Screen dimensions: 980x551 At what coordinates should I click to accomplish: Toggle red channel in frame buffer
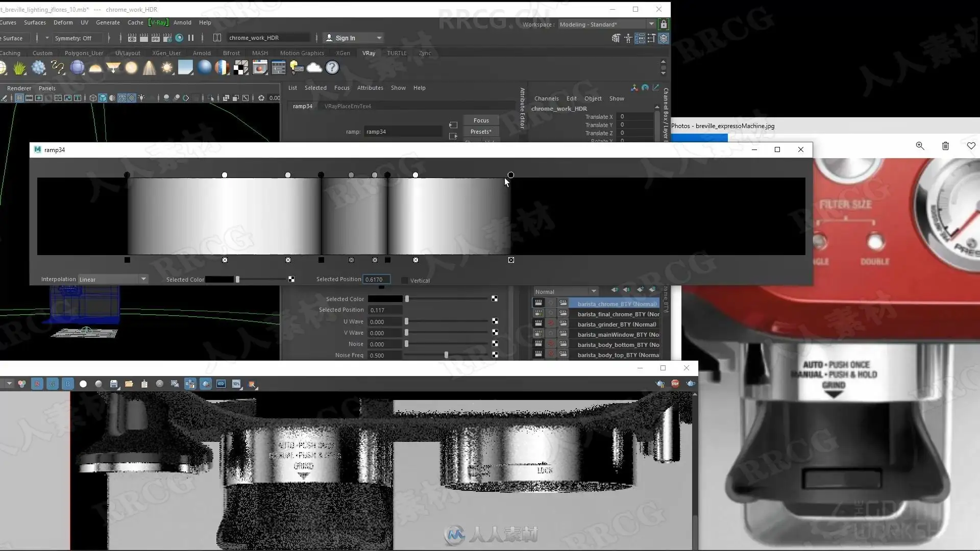pos(37,384)
